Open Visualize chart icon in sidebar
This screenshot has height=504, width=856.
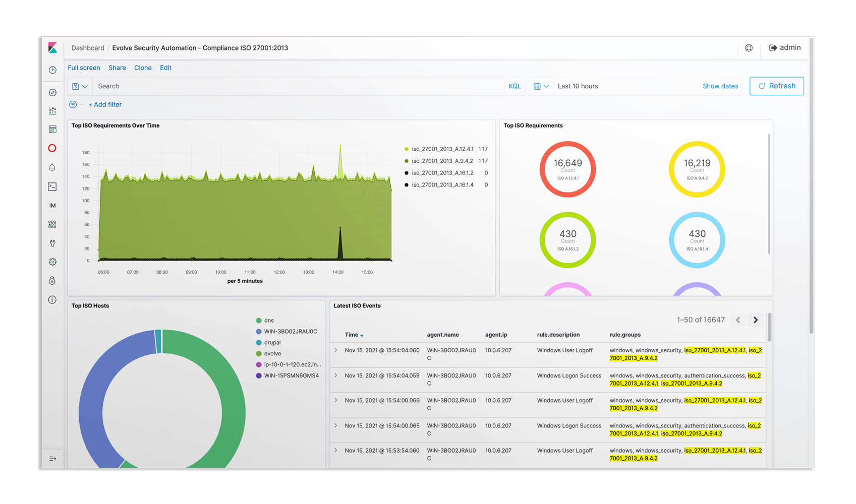(x=52, y=111)
